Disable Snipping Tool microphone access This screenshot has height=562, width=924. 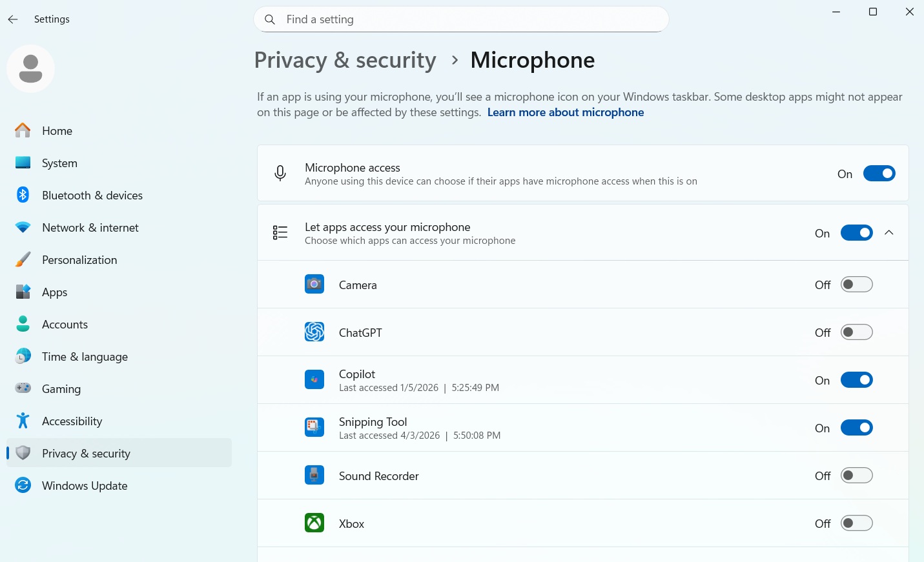(x=857, y=427)
